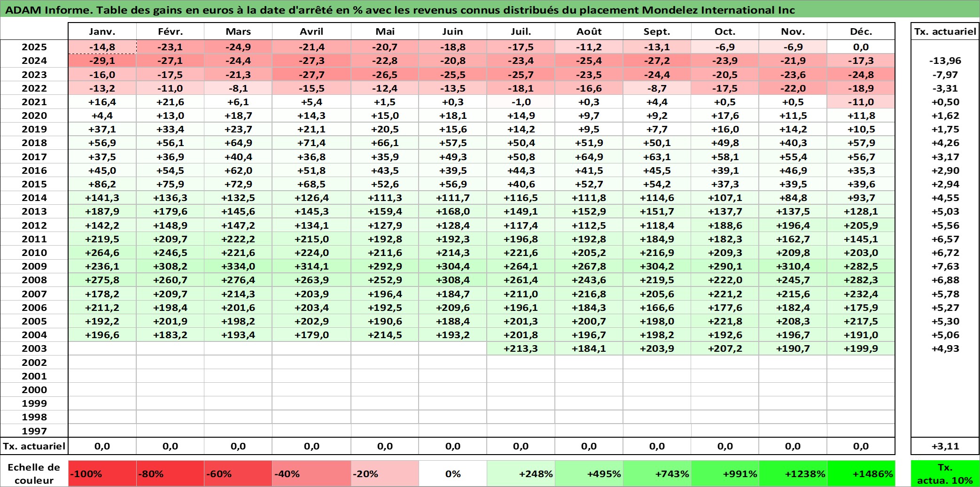980x487 pixels.
Task: Click the Tx. actua. 10% green box
Action: pos(945,473)
